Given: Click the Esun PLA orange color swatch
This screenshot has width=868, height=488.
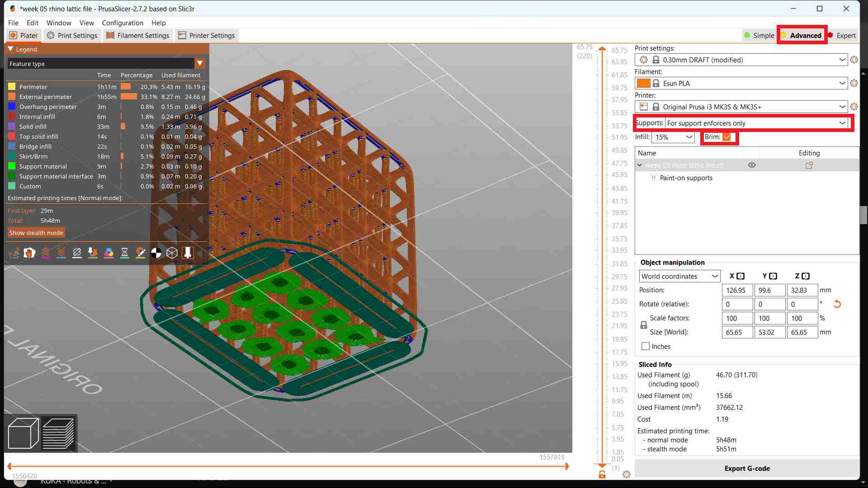Looking at the screenshot, I should (x=643, y=83).
